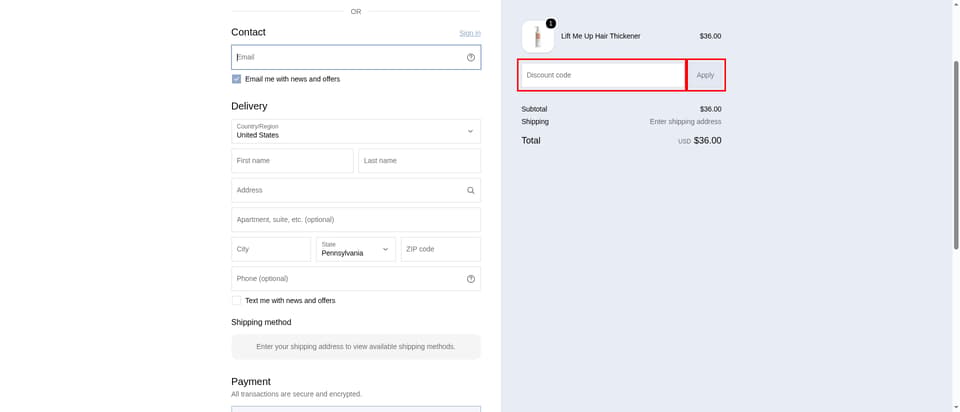Open the Country/Region dropdown
This screenshot has width=960, height=412.
tap(356, 131)
